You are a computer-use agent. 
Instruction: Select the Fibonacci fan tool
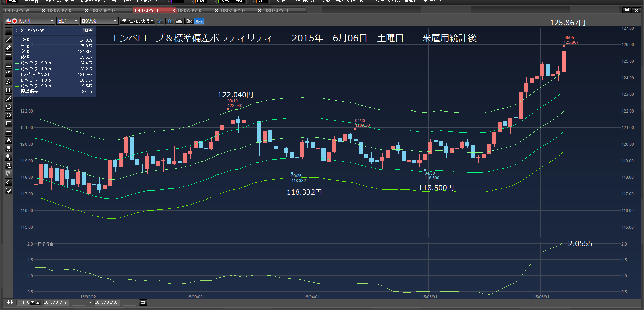tap(9, 81)
